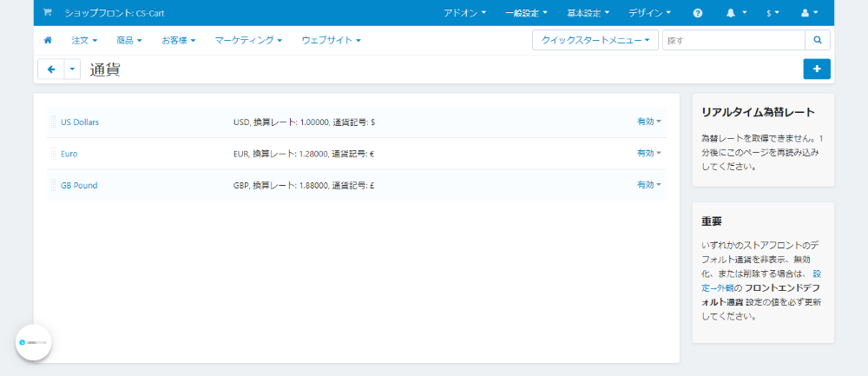Open the help question mark icon

pos(698,13)
